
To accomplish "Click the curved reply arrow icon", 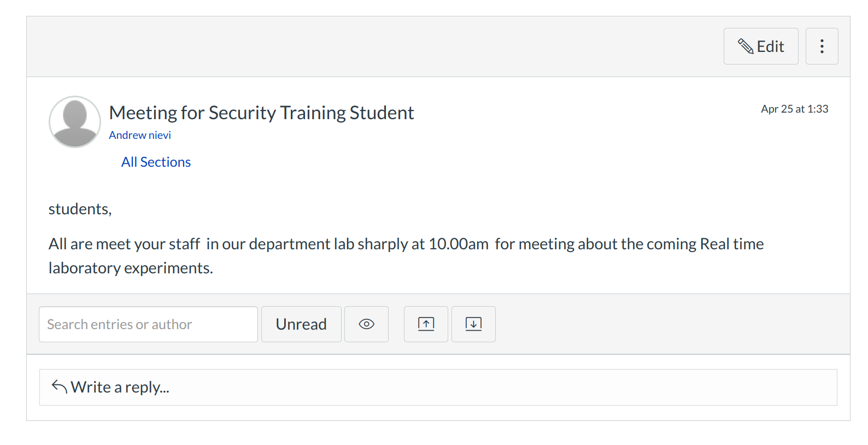I will pyautogui.click(x=59, y=387).
